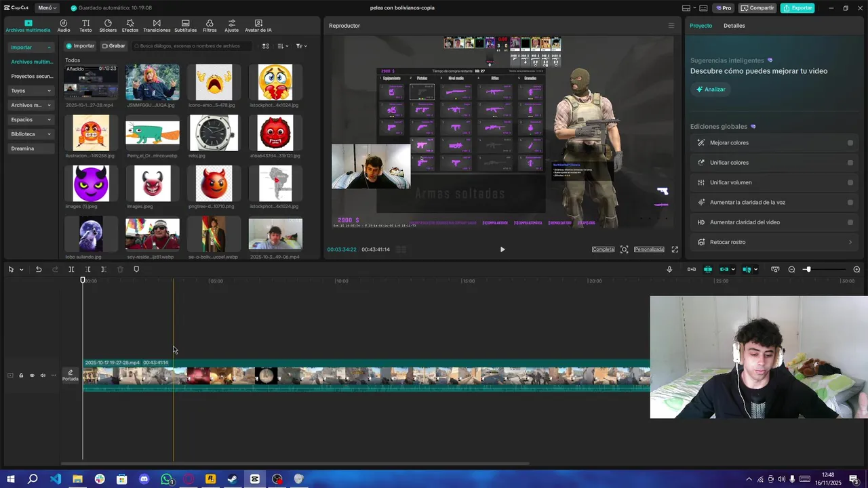Toggle Aumentar la claridad de la voz
The height and width of the screenshot is (488, 868).
(850, 202)
